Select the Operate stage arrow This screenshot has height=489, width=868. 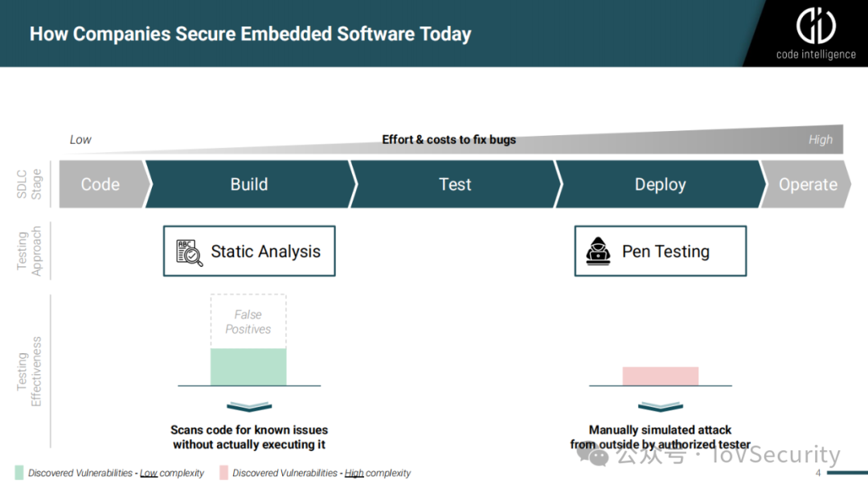coord(807,184)
